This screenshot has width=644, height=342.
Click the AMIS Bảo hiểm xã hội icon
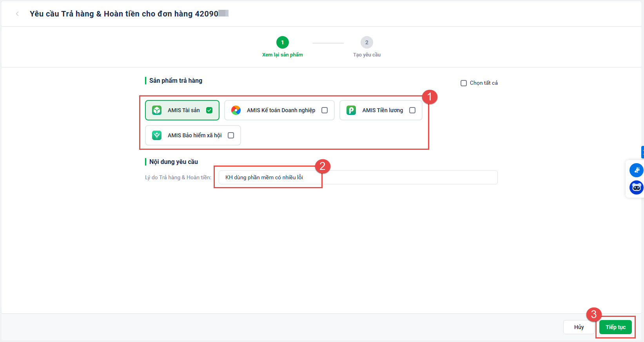(x=157, y=135)
